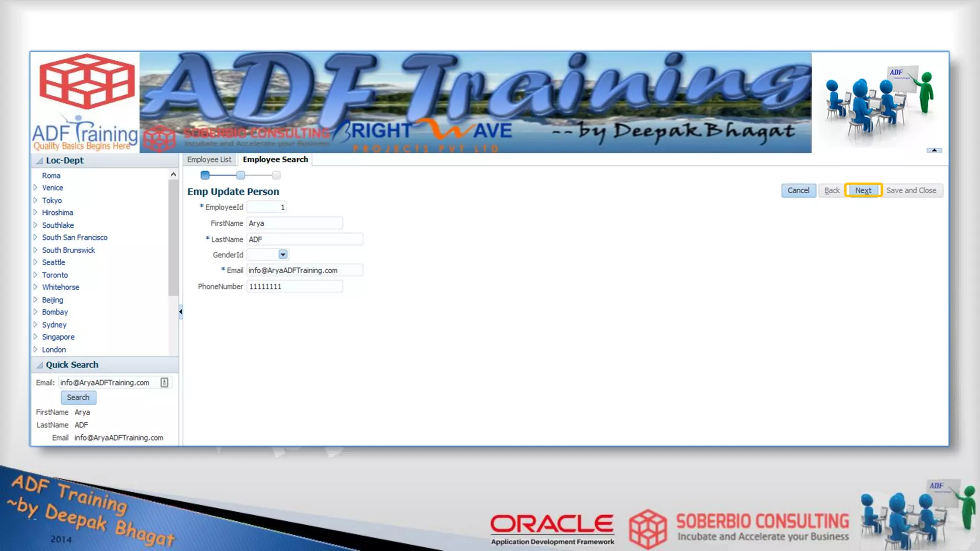
Task: Click the splitter collapse arrow beside tree
Action: [x=180, y=312]
